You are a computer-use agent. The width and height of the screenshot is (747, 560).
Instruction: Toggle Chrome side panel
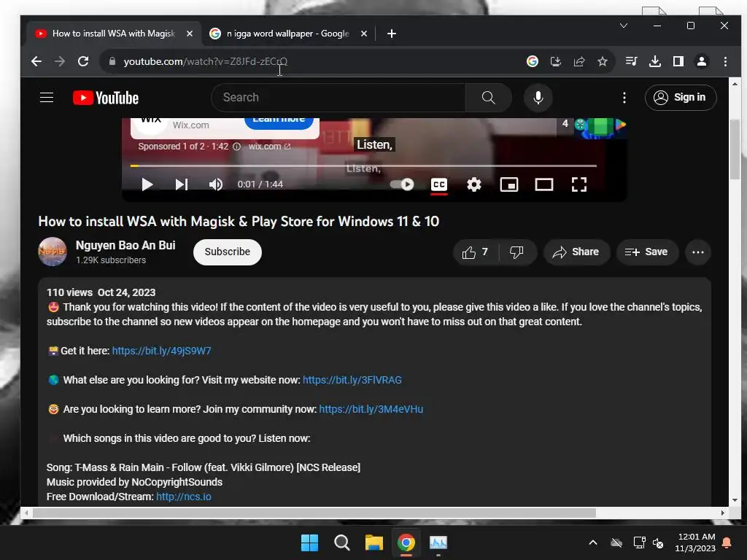[x=678, y=61]
